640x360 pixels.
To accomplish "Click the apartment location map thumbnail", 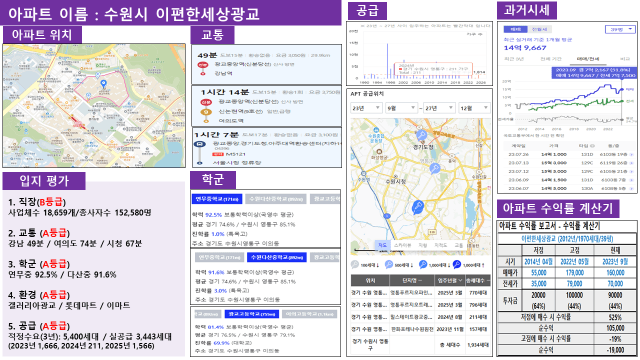I will click(94, 106).
